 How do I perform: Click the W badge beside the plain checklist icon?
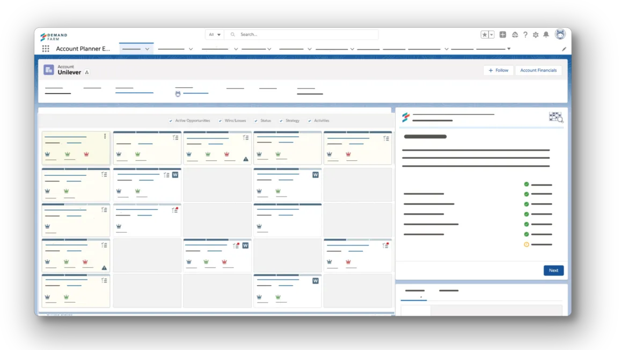pyautogui.click(x=175, y=175)
